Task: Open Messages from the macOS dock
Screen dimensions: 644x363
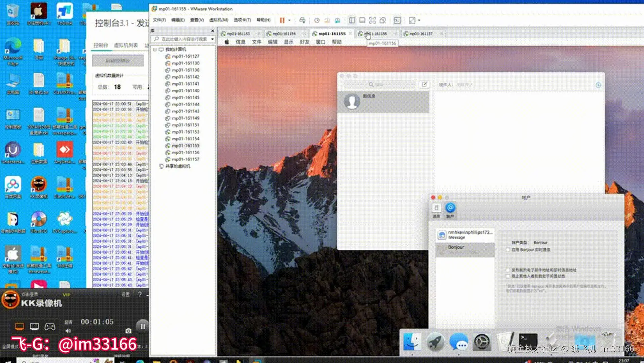Action: tap(459, 342)
